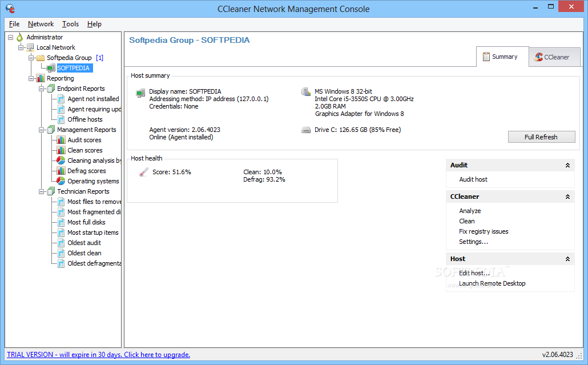Screen dimensions: 588x365
Task: Run the Clean action
Action: pos(467,221)
